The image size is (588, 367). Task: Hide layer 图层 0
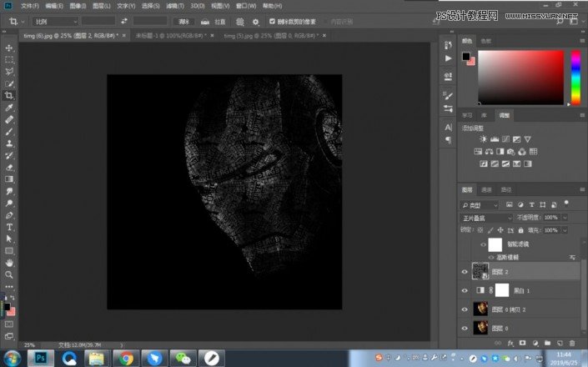465,328
